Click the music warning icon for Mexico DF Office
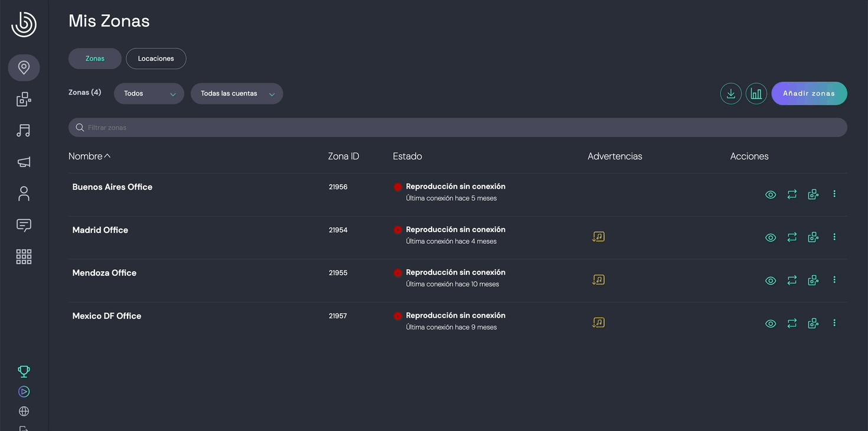This screenshot has height=431, width=868. click(598, 322)
